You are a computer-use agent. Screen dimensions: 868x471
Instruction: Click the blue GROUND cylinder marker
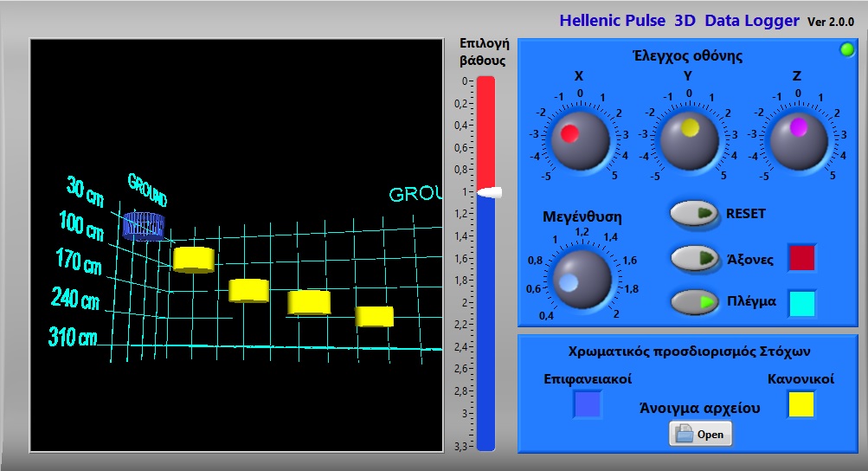point(143,225)
